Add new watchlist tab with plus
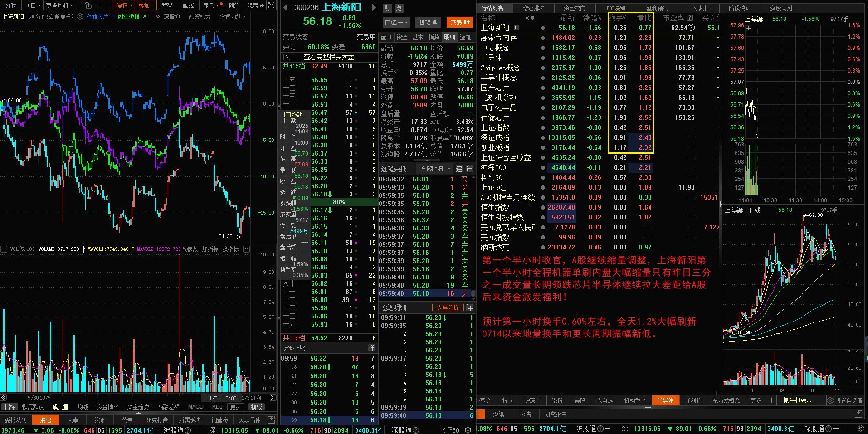The height and width of the screenshot is (434, 868). 771,400
